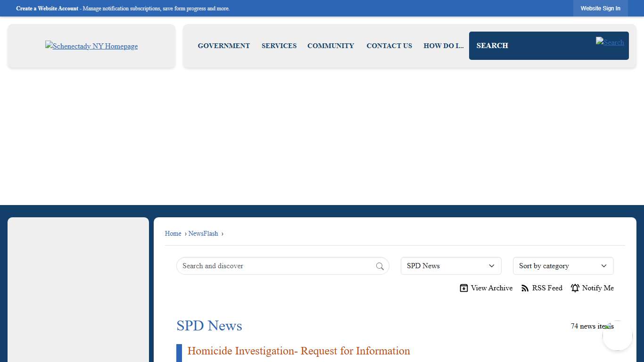
Task: Expand the SPD News category dropdown
Action: coord(451,266)
